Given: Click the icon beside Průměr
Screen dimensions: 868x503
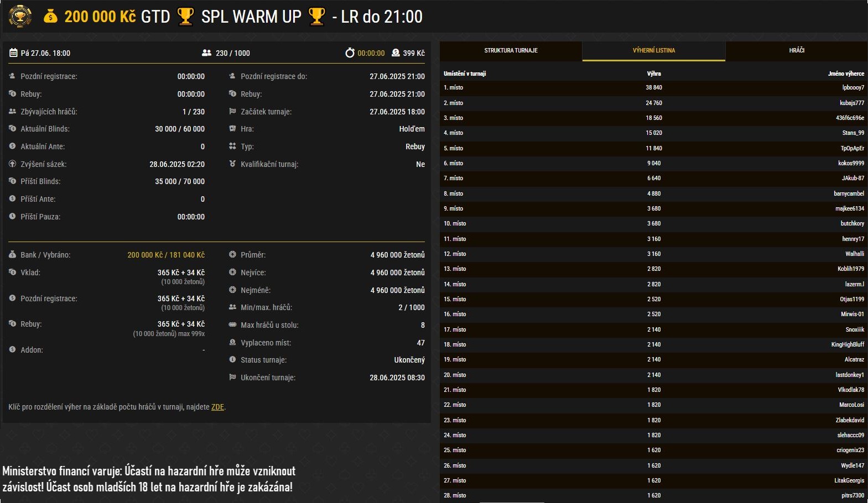Looking at the screenshot, I should coord(232,255).
